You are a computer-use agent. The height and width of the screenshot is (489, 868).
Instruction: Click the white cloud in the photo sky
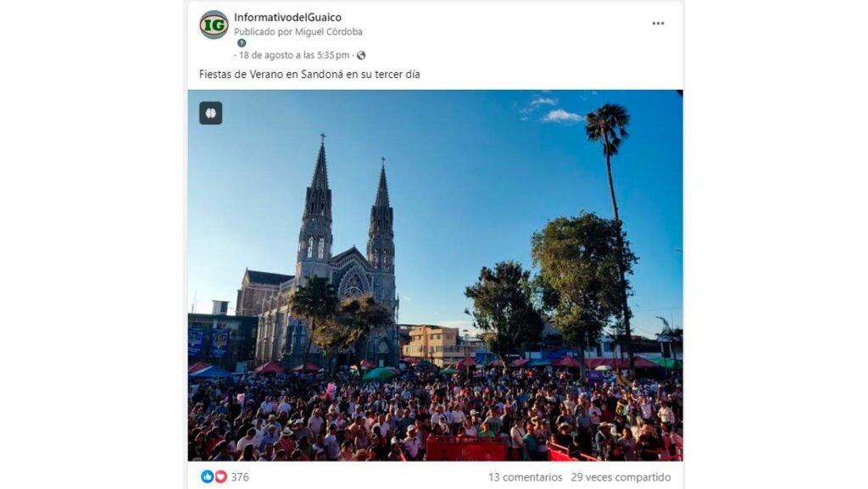(x=560, y=116)
